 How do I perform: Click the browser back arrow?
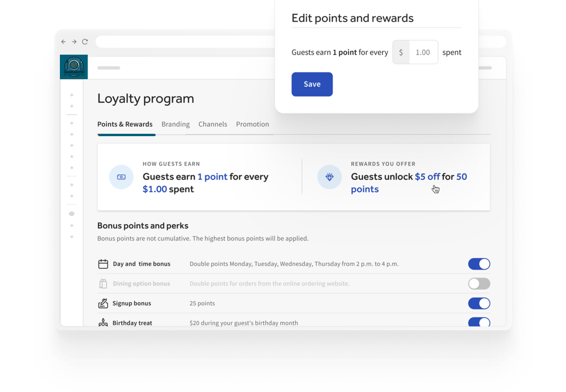64,42
